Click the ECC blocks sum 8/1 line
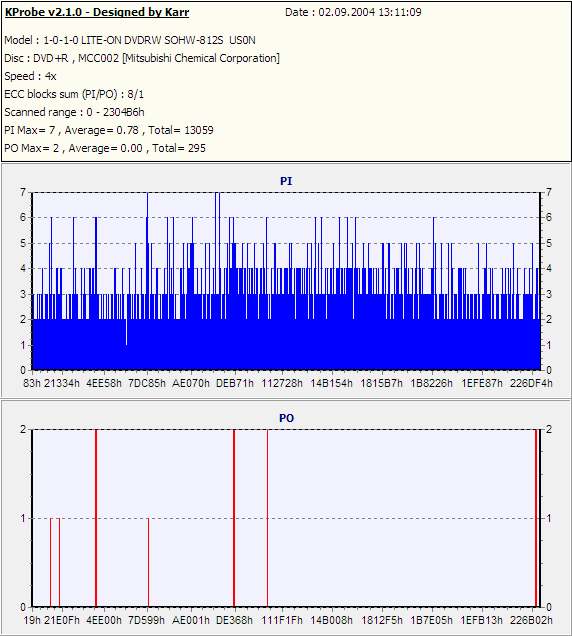Image resolution: width=572 pixels, height=636 pixels. [74, 94]
